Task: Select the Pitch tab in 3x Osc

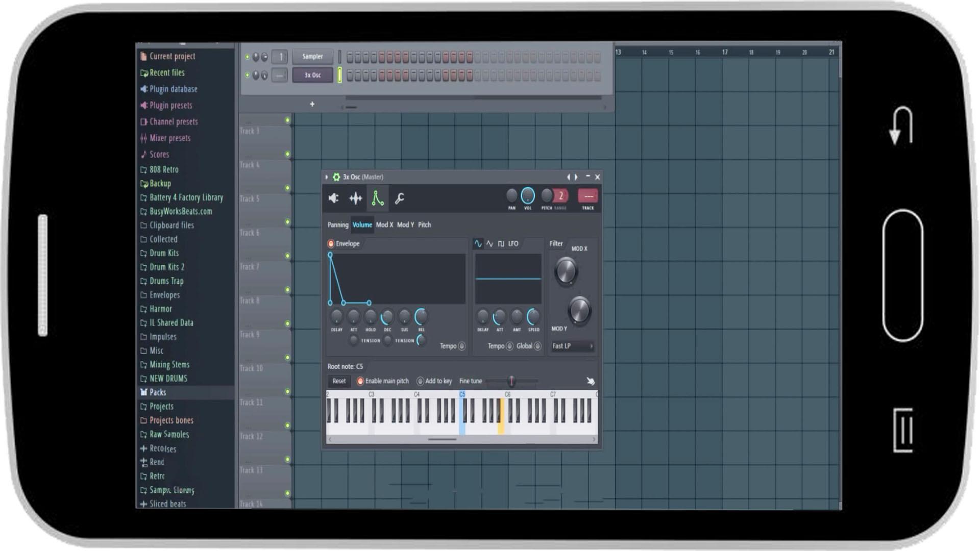Action: 424,224
